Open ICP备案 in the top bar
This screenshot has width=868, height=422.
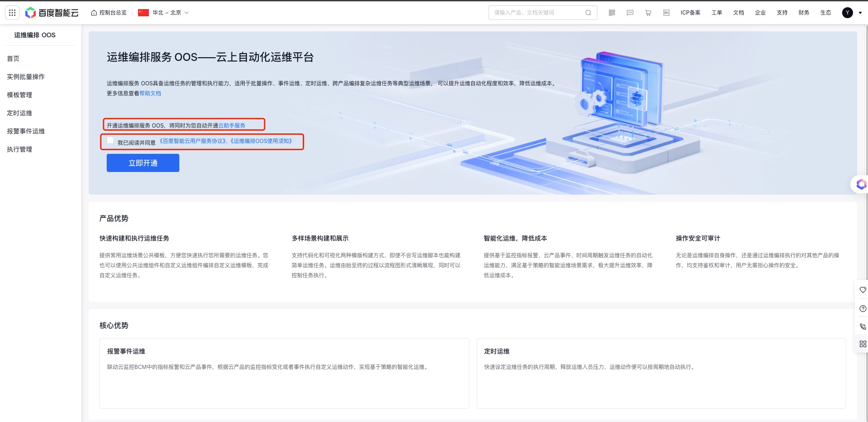[x=690, y=13]
